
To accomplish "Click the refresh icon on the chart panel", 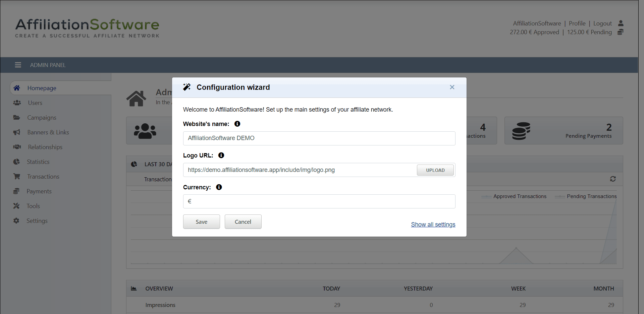I will [x=613, y=179].
